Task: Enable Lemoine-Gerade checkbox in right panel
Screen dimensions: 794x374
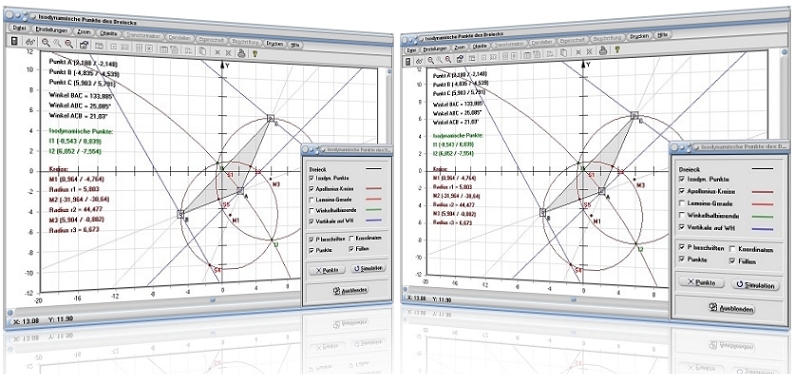Action: coord(682,203)
